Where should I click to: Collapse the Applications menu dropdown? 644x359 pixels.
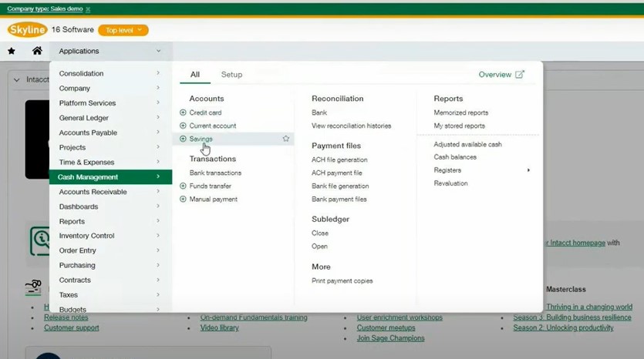click(x=159, y=51)
